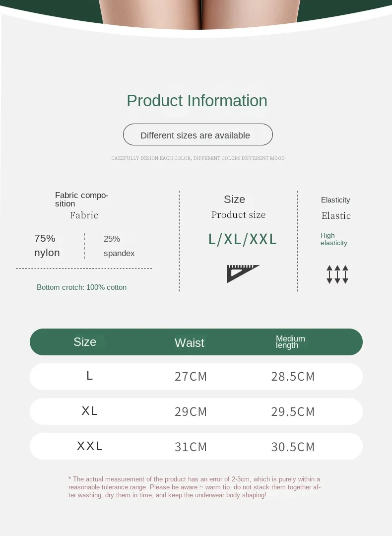Select the XL size row
The height and width of the screenshot is (536, 392).
coord(196,411)
